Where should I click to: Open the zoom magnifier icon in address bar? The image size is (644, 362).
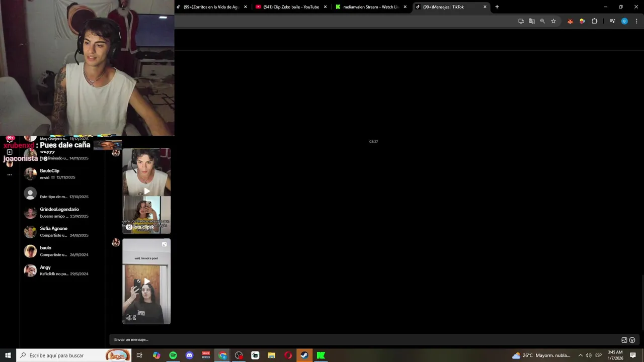point(542,21)
